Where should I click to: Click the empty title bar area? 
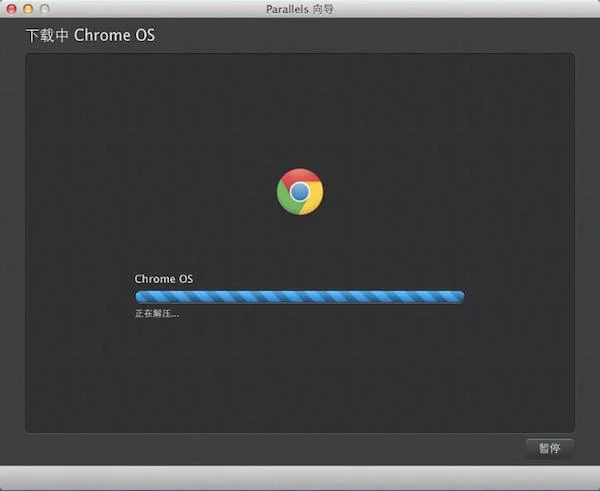tap(459, 9)
